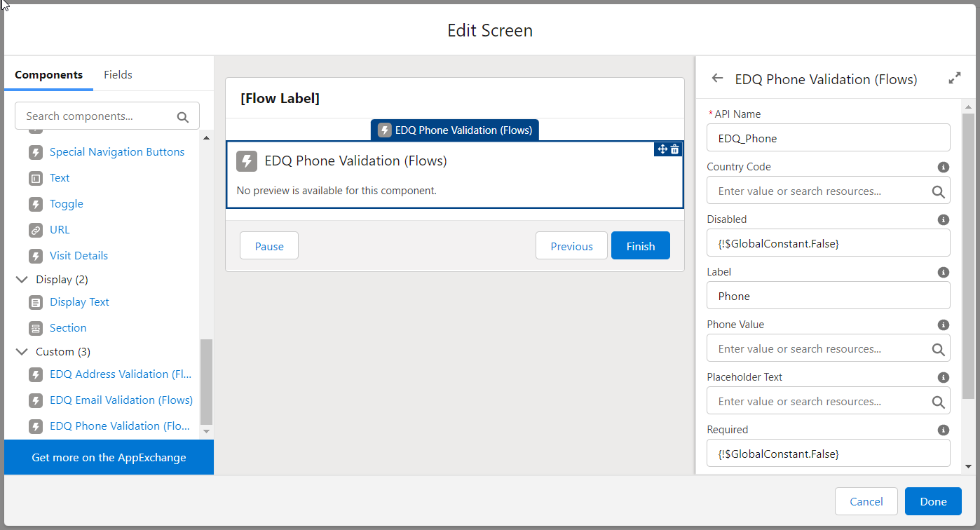Click the Finish button in the preview
Screen dimensions: 980x530
point(640,245)
